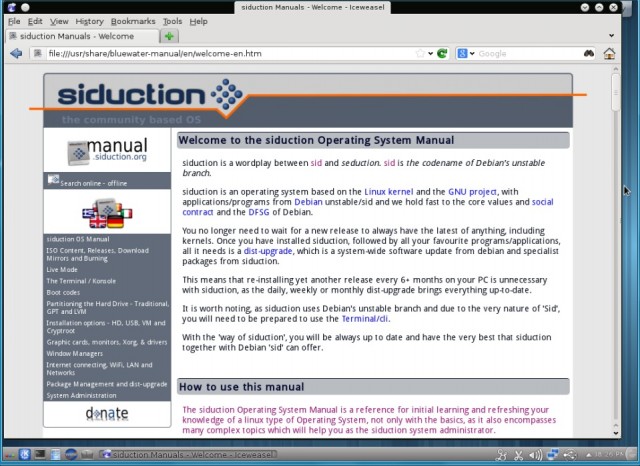640x466 pixels.
Task: Open the URL history dropdown arrow
Action: pos(431,53)
